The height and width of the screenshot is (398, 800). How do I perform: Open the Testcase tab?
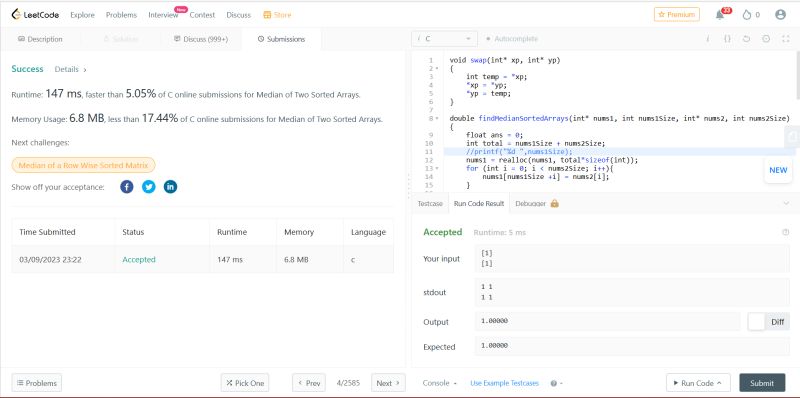430,203
